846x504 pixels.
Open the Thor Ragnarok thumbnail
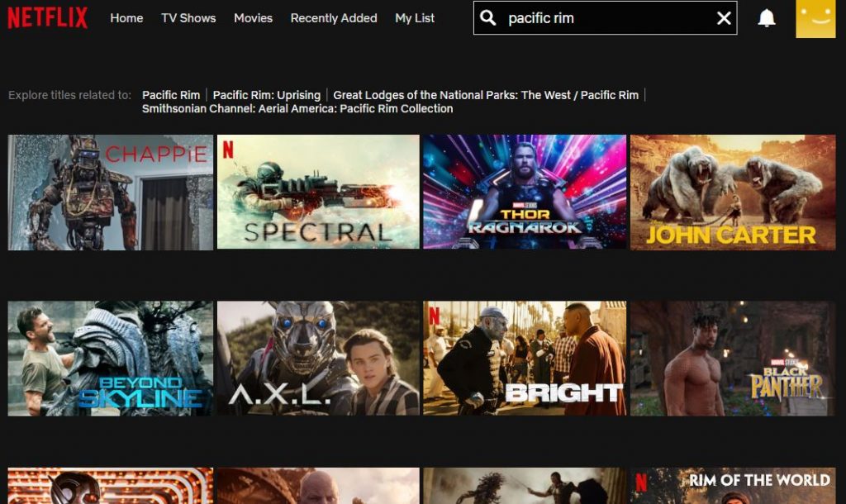[x=525, y=193]
